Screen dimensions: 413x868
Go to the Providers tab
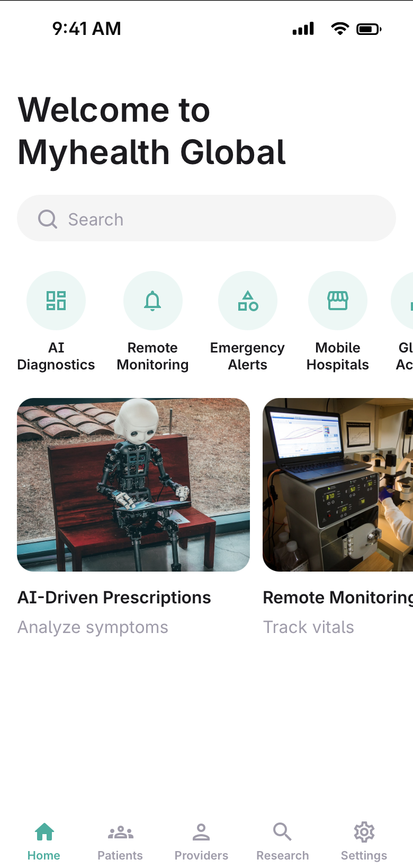(x=201, y=842)
